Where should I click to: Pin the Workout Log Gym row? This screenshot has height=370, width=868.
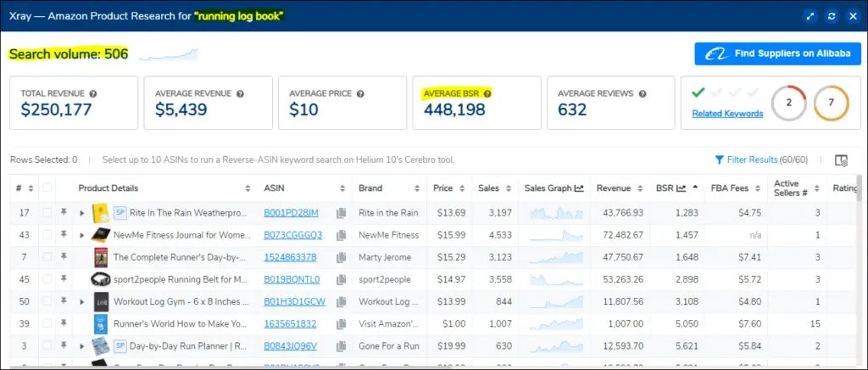(64, 301)
